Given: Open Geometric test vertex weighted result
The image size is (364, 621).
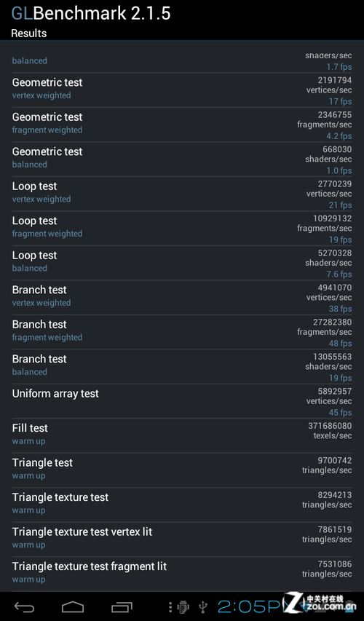Looking at the screenshot, I should click(x=182, y=90).
